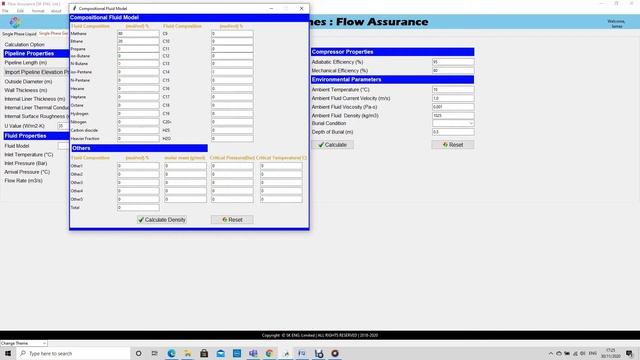Click the round record icon in taskbar
Image resolution: width=640 pixels, height=360 pixels.
pyautogui.click(x=335, y=353)
